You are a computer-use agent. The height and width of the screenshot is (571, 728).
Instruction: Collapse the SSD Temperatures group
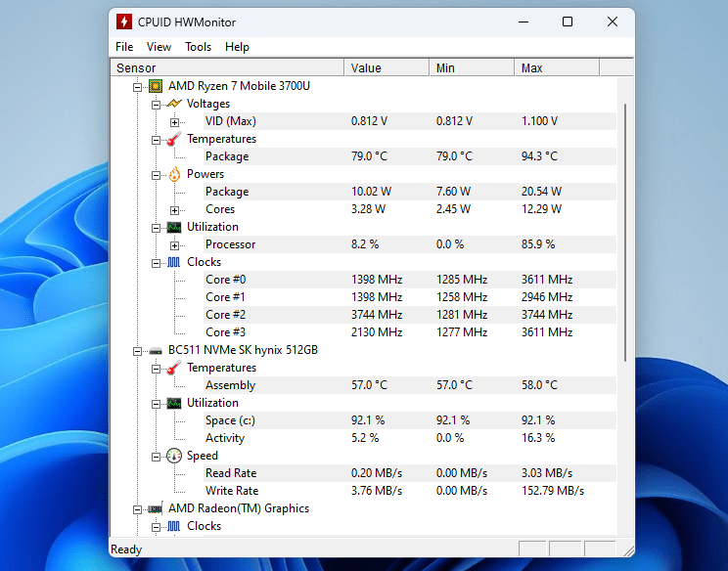coord(156,370)
